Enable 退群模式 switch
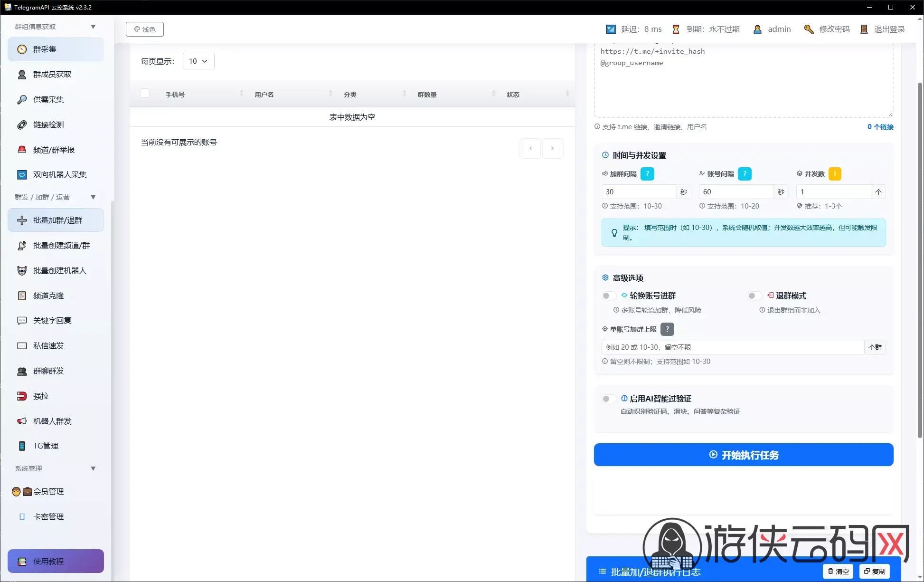The height and width of the screenshot is (582, 924). click(x=754, y=296)
